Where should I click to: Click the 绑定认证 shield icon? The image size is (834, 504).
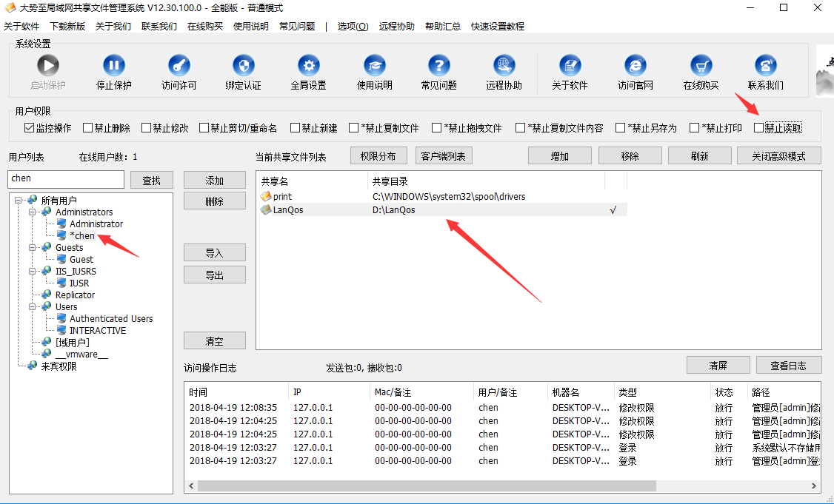tap(243, 66)
